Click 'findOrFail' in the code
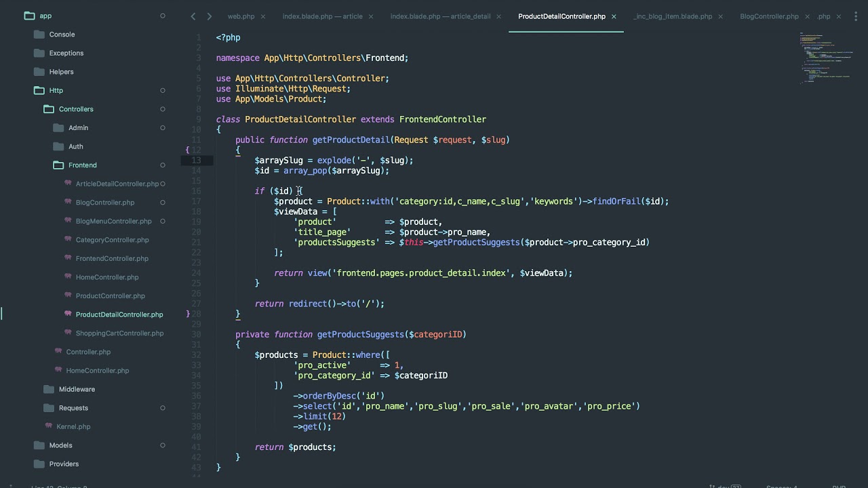 pos(616,201)
